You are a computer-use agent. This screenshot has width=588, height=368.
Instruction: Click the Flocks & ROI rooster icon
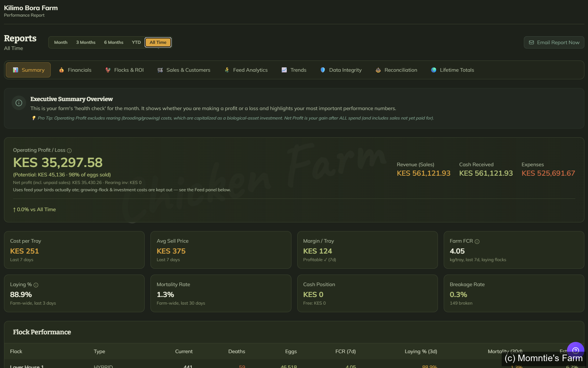(x=108, y=70)
